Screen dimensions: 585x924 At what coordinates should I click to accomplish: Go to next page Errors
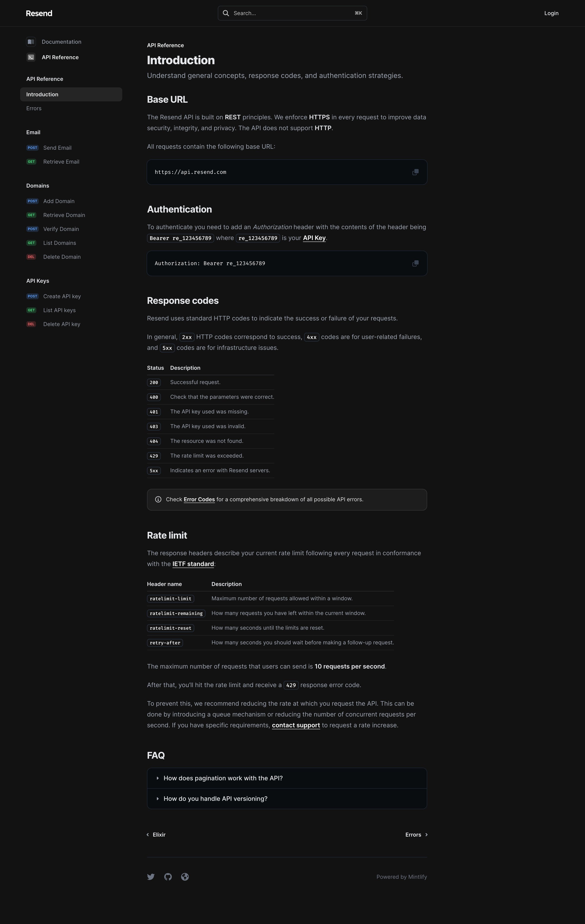click(x=417, y=835)
